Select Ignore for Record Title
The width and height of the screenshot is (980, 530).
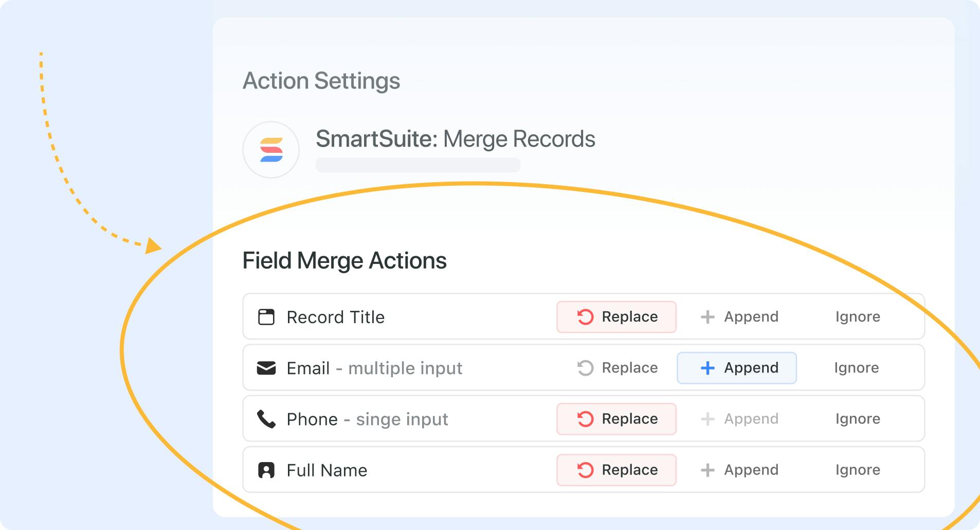[858, 317]
